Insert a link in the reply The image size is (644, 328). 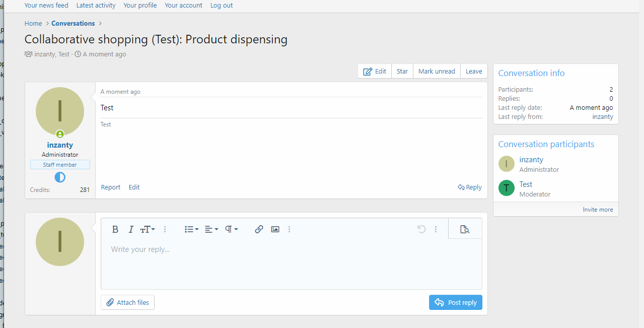(x=259, y=229)
